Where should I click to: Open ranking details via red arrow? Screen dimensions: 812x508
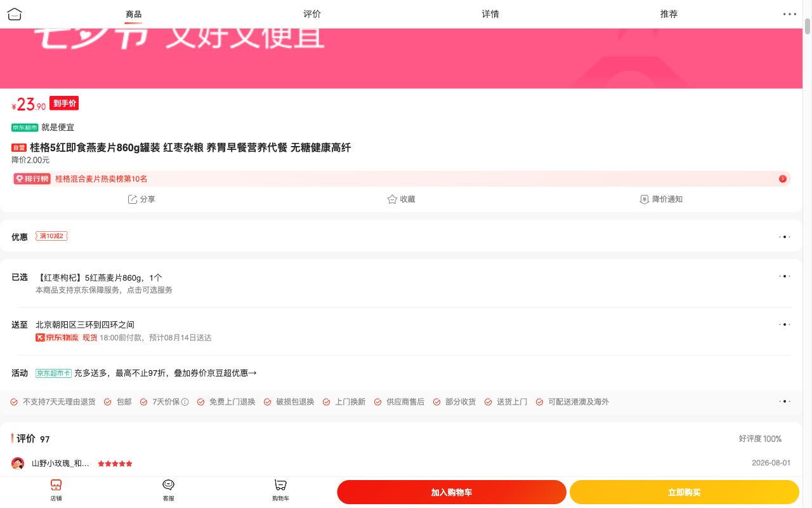(783, 179)
